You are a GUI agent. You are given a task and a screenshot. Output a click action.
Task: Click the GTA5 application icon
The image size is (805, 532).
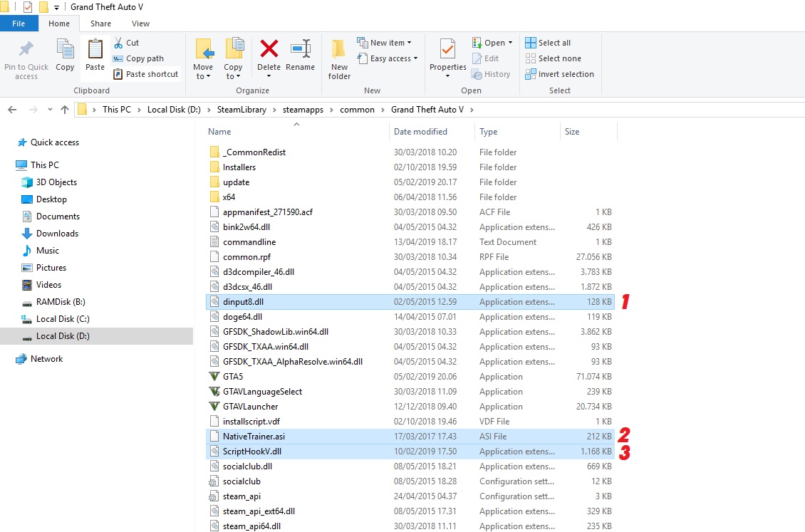214,377
